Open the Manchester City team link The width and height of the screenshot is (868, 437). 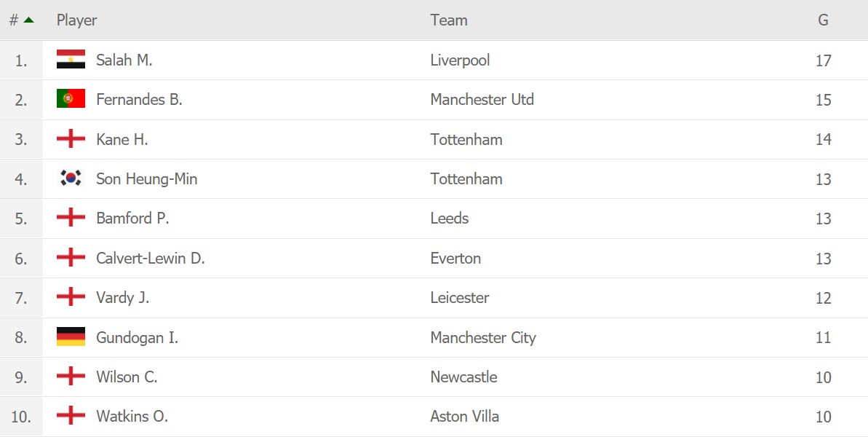(482, 337)
